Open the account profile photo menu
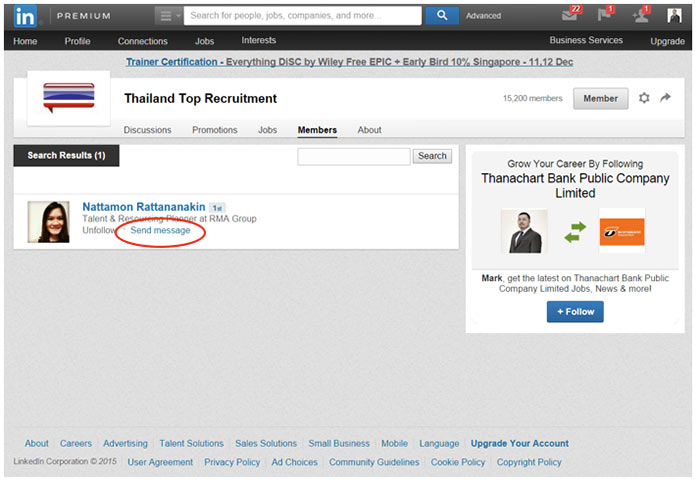 674,16
